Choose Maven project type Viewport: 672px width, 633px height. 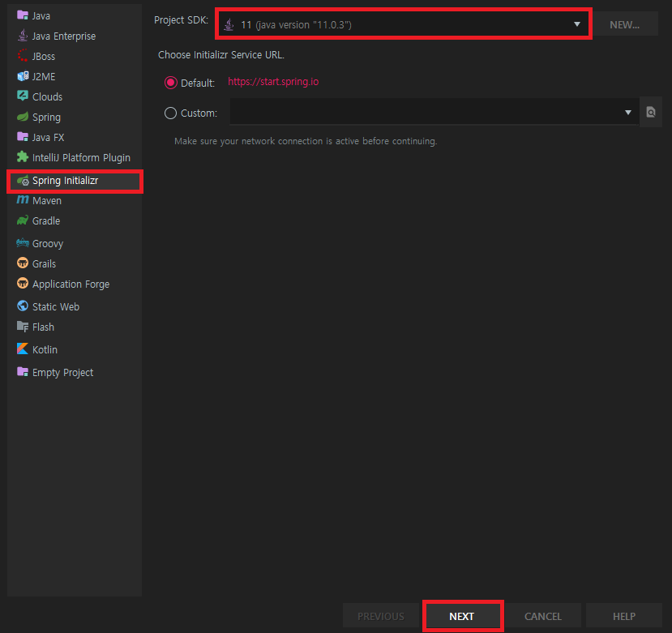click(75, 200)
